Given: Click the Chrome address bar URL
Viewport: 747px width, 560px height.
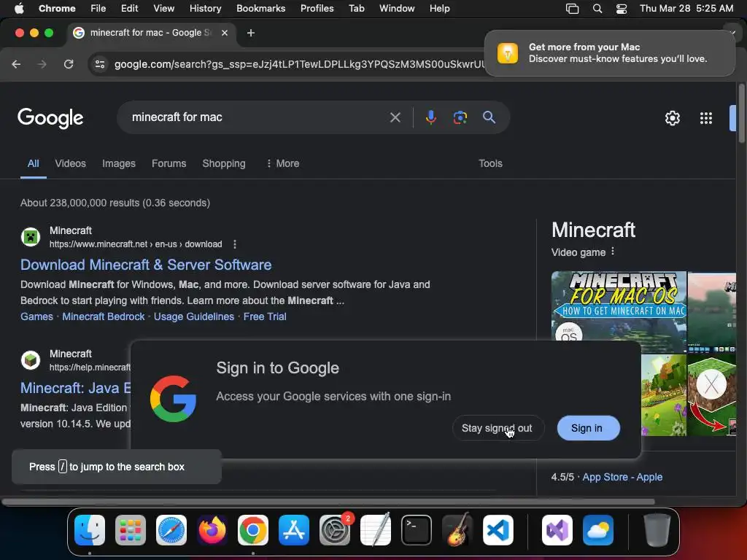Looking at the screenshot, I should pyautogui.click(x=299, y=64).
